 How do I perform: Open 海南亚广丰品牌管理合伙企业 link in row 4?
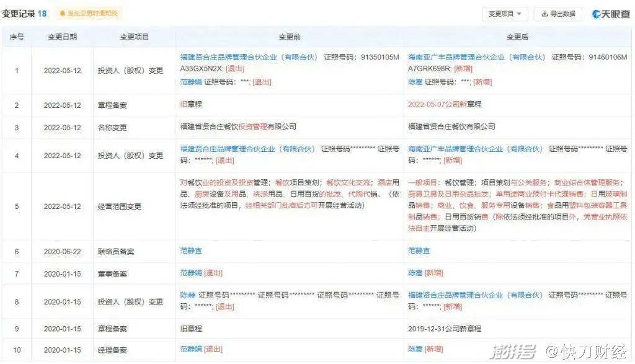tap(475, 149)
